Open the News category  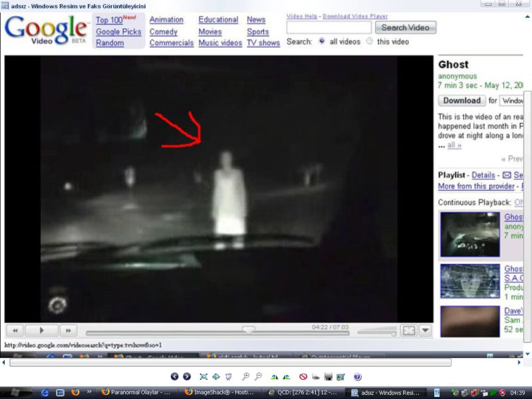[x=256, y=20]
